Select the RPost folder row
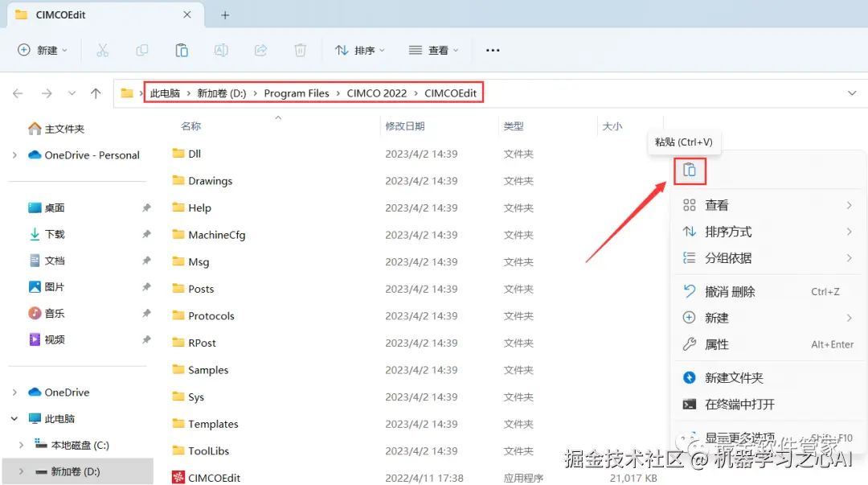The width and height of the screenshot is (868, 485). (x=416, y=343)
